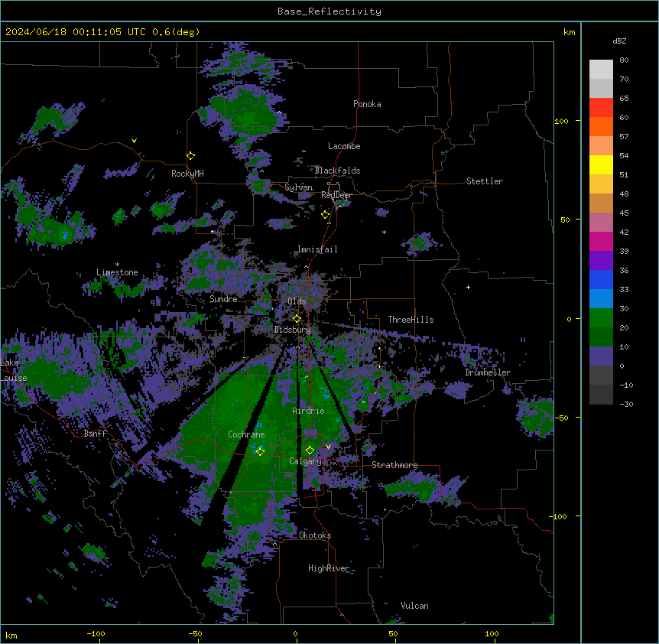Image resolution: width=659 pixels, height=644 pixels.
Task: Pick the magenta 39-42 dBZ legend swatch
Action: pos(601,241)
